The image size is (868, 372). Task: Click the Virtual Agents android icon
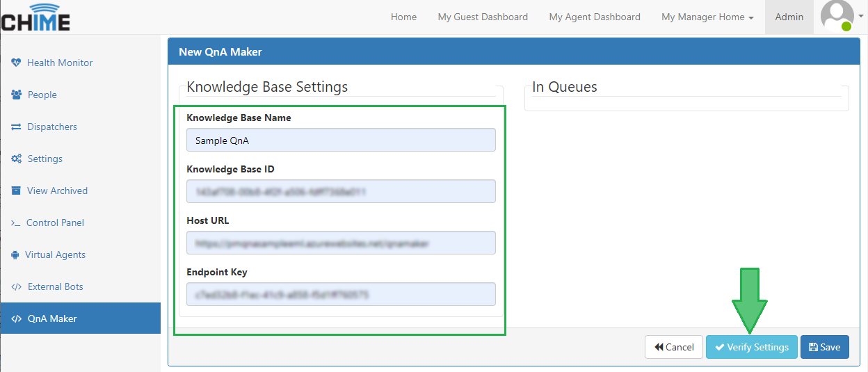[15, 254]
